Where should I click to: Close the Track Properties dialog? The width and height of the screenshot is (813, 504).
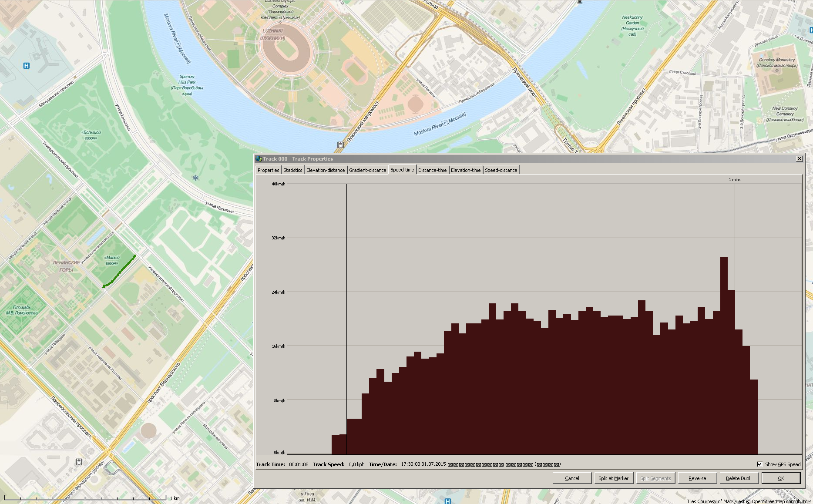point(799,159)
